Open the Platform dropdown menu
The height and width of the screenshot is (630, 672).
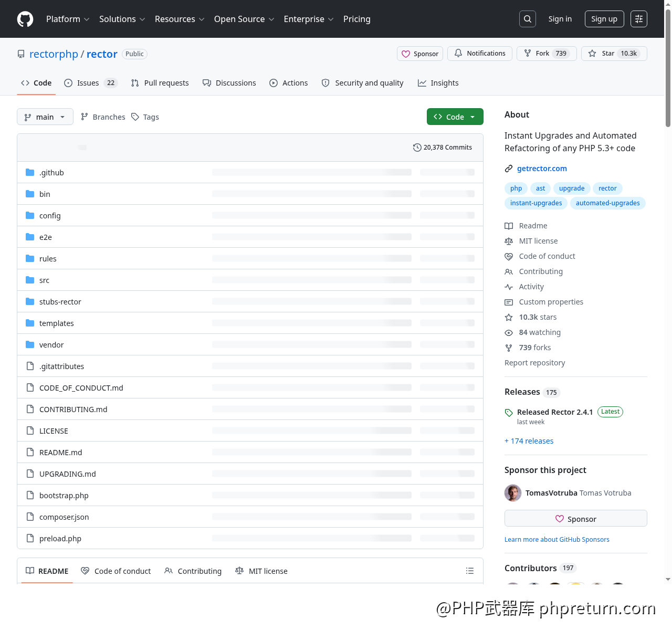(x=68, y=19)
